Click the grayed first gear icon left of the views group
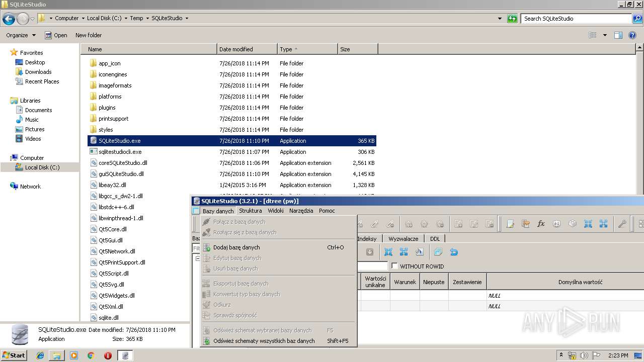Image resolution: width=644 pixels, height=362 pixels. [x=409, y=224]
